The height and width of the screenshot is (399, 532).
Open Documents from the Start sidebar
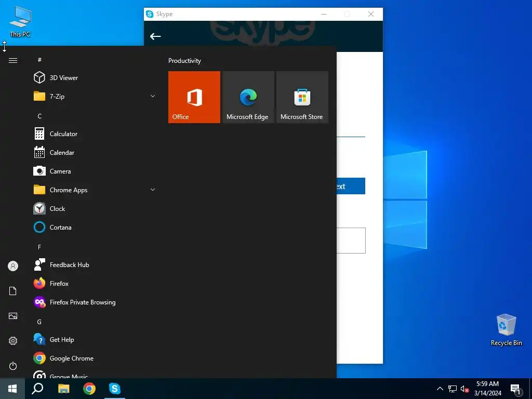[x=13, y=291]
